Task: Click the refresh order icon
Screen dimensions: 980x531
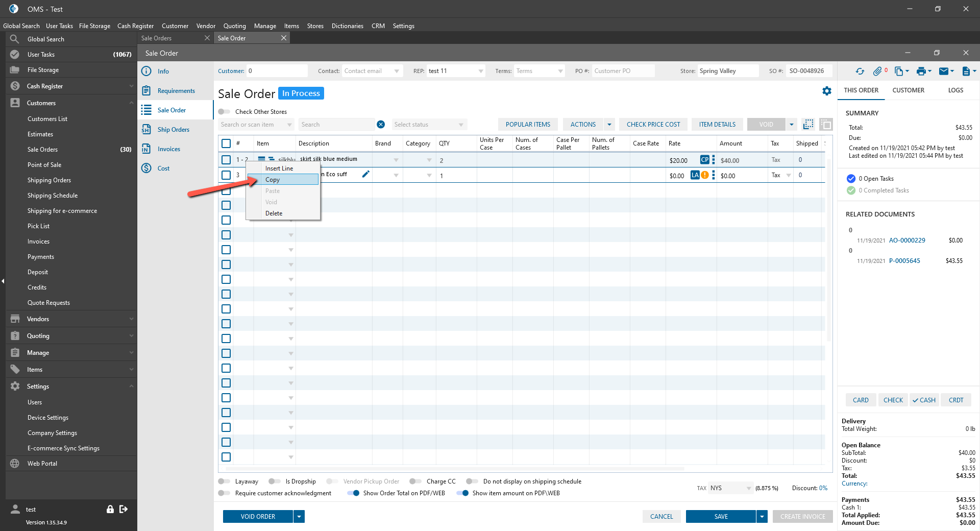Action: tap(860, 71)
